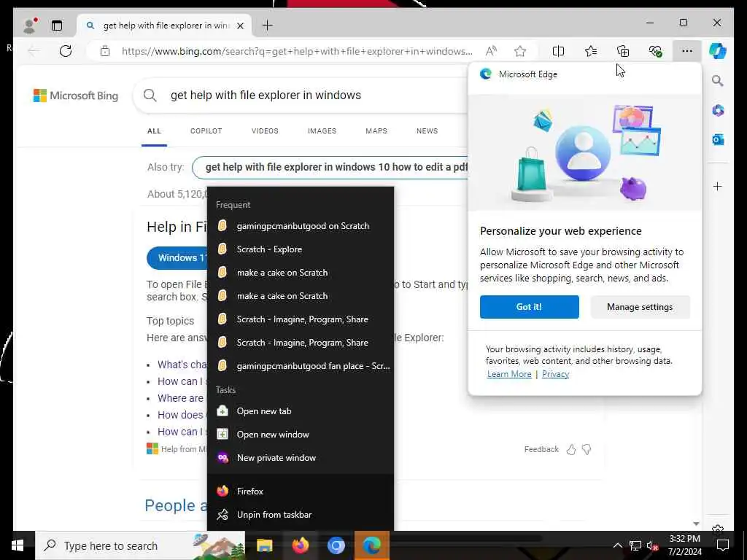Open Outlook in the sidebar
Viewport: 747px width, 560px height.
click(x=718, y=139)
